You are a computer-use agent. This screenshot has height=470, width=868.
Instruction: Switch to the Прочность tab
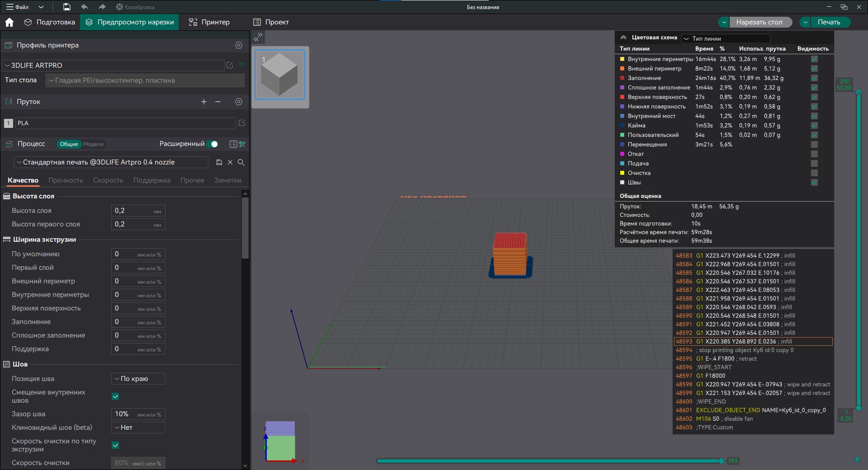[66, 180]
